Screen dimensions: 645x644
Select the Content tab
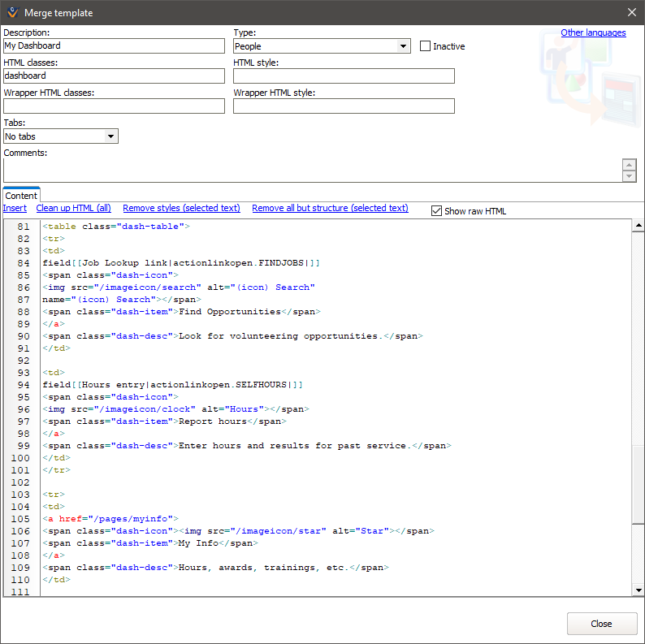21,196
